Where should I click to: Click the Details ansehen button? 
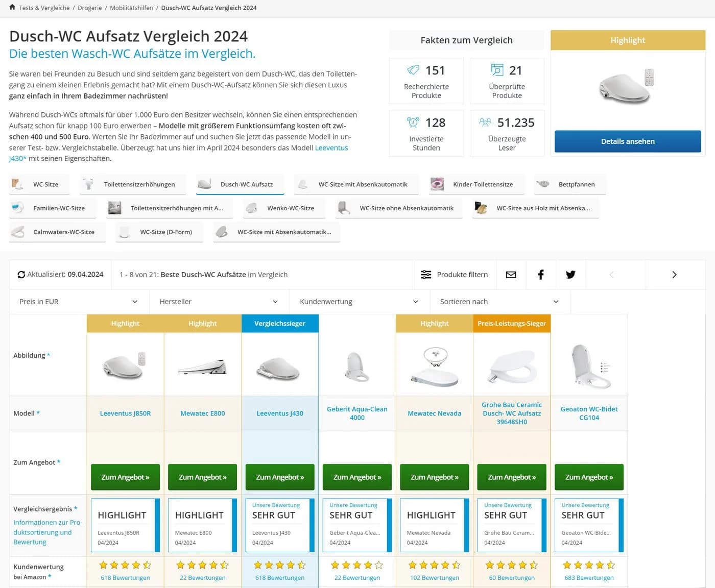click(x=628, y=141)
